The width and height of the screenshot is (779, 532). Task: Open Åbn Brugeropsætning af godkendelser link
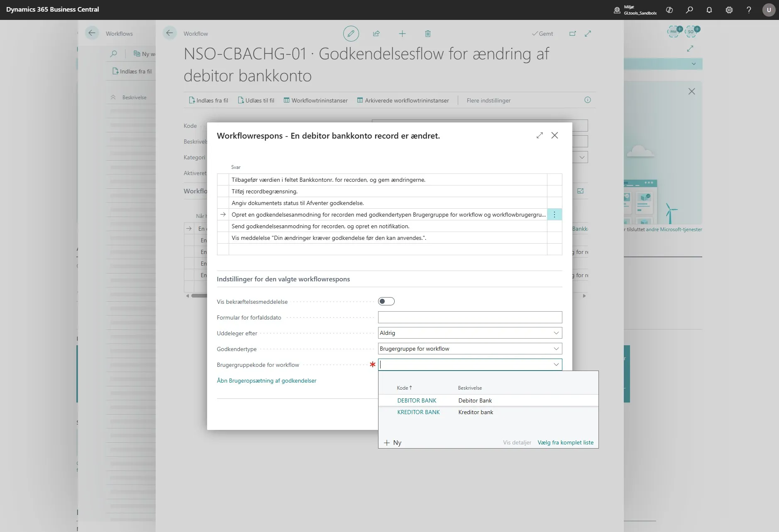266,381
